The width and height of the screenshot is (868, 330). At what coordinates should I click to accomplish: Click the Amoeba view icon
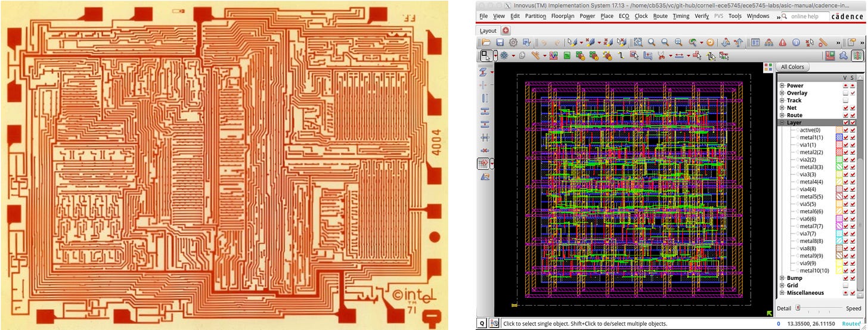pos(844,55)
